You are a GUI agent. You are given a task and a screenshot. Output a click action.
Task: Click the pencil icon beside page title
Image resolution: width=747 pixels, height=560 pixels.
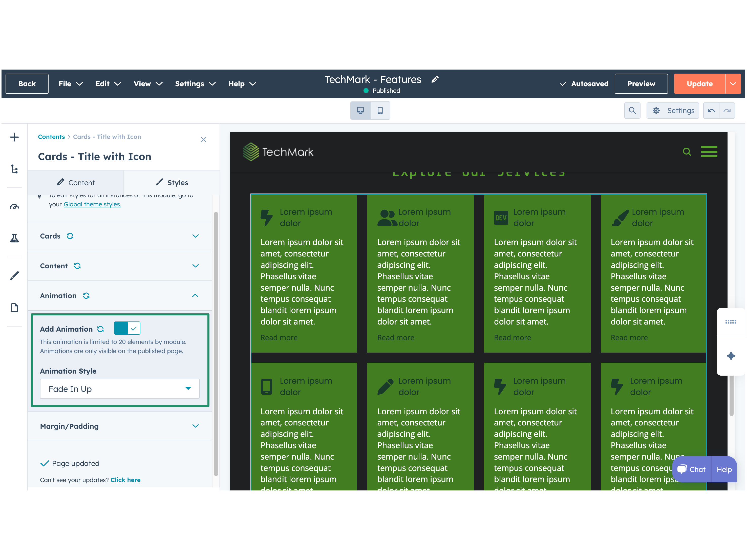[435, 79]
